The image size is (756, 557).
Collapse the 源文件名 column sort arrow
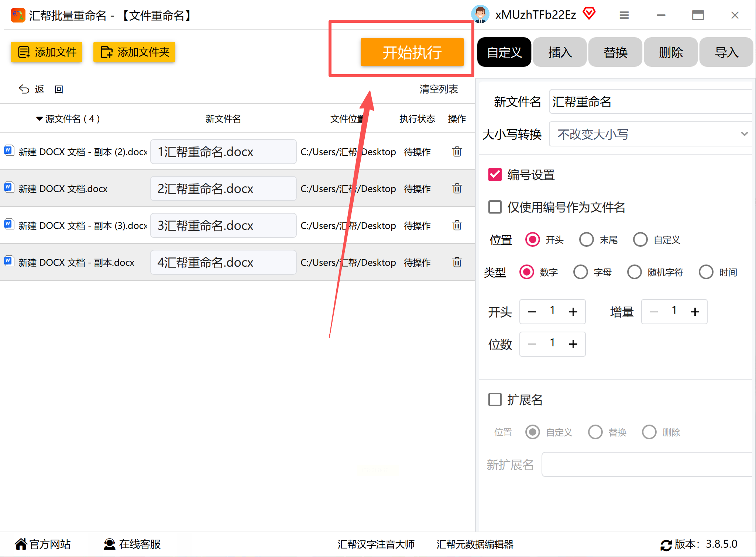39,119
